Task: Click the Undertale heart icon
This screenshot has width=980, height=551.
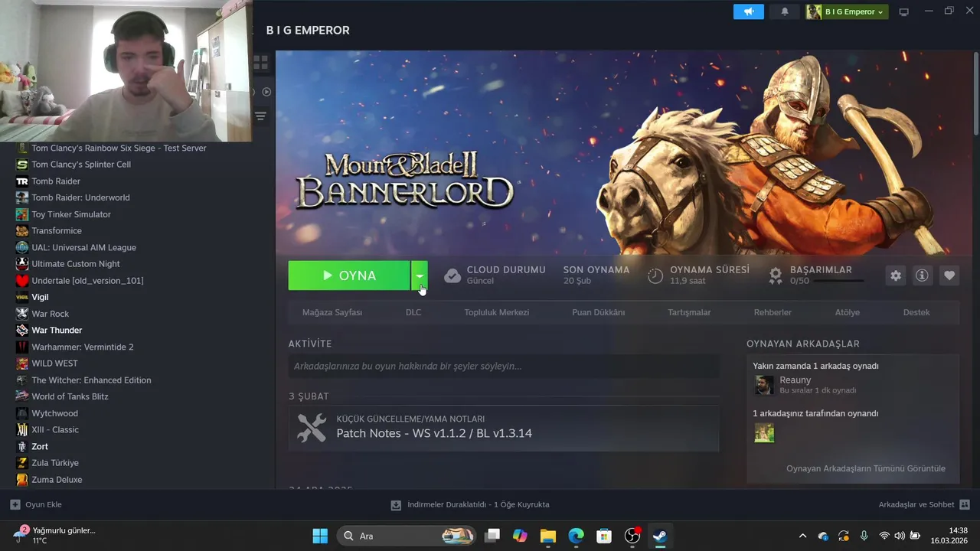Action: 22,280
